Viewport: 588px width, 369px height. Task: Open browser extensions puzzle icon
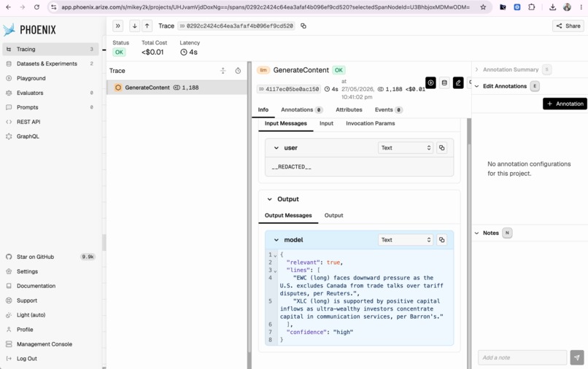pyautogui.click(x=531, y=7)
